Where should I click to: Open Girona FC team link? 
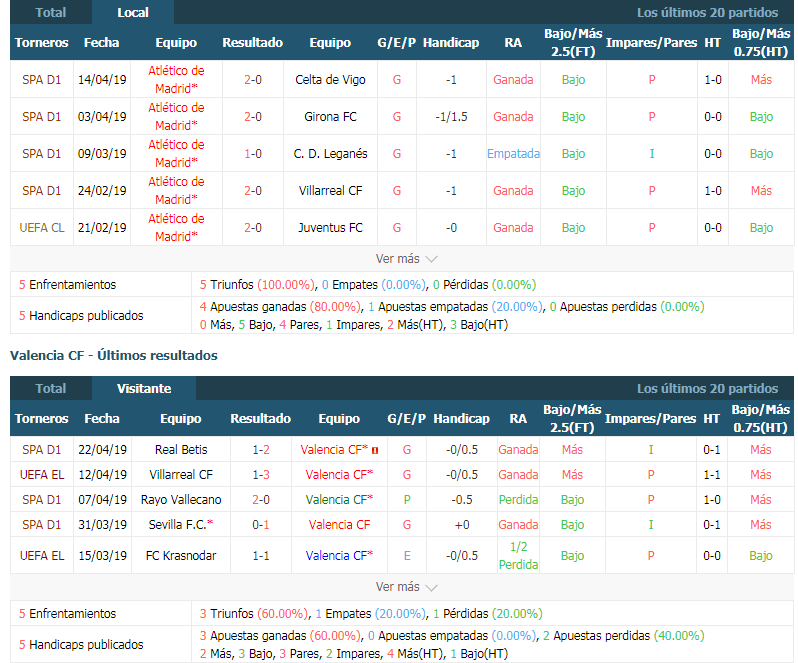[x=330, y=117]
